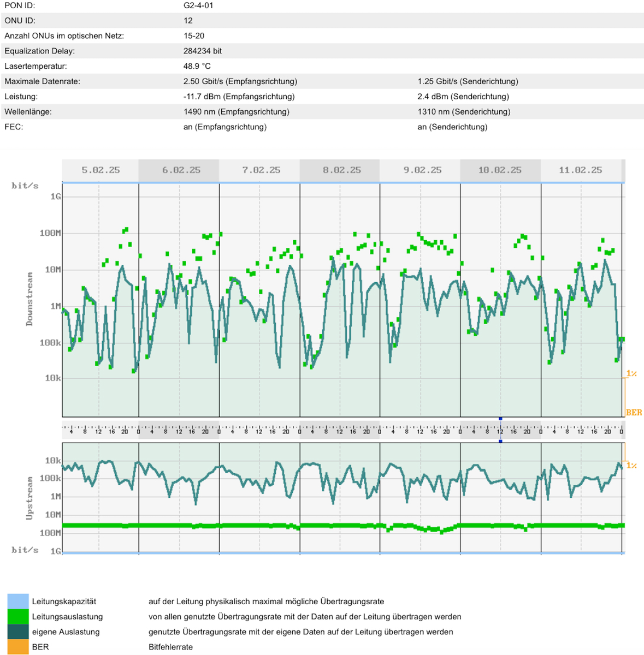Select the 7.02.25 day header
This screenshot has height=655, width=644.
click(x=259, y=170)
